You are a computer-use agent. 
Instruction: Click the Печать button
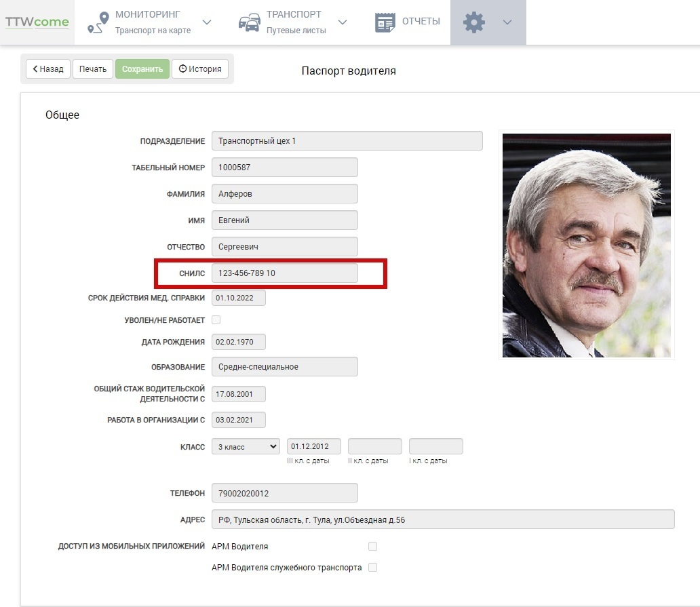coord(92,68)
